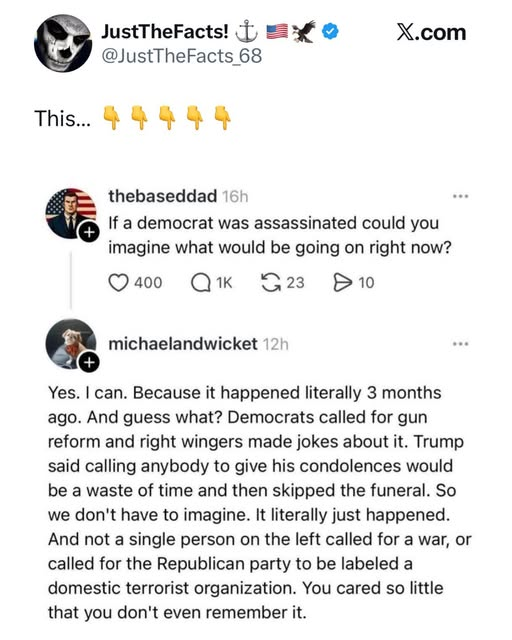Open more options for thebaseddad's post
Image resolution: width=512 pixels, height=640 pixels.
[x=461, y=196]
